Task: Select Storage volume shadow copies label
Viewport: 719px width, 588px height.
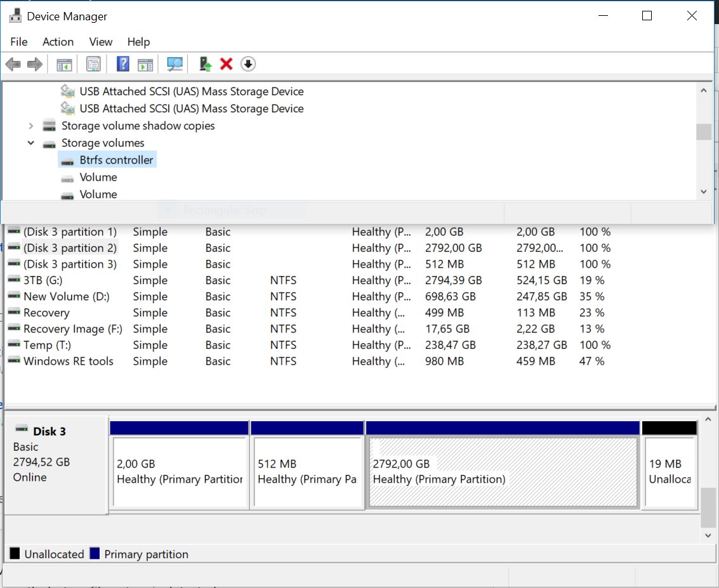Action: [138, 126]
